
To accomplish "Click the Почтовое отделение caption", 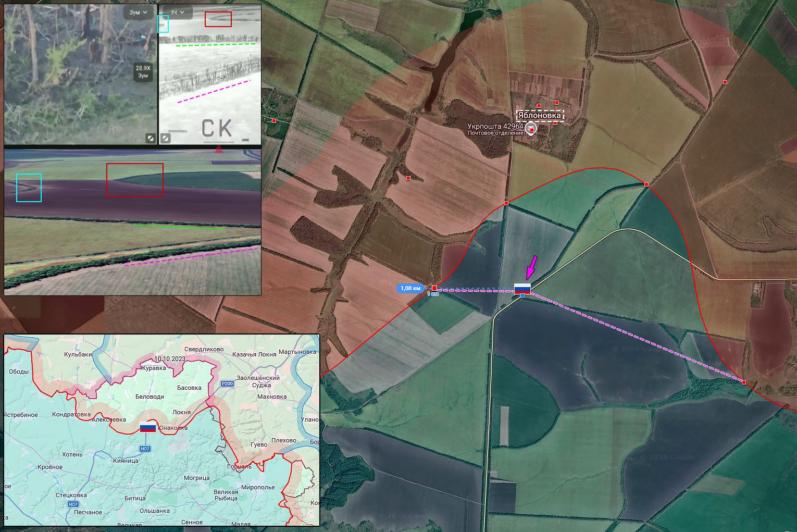I will [495, 133].
